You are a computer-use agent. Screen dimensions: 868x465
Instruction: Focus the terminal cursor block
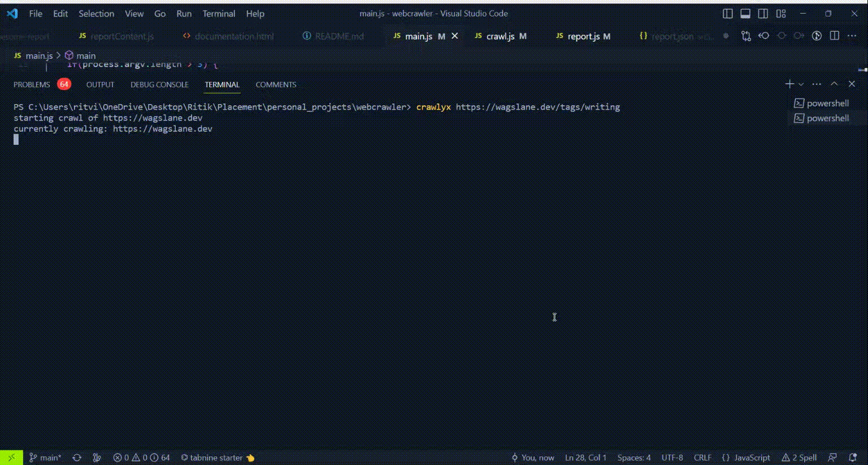(16, 139)
